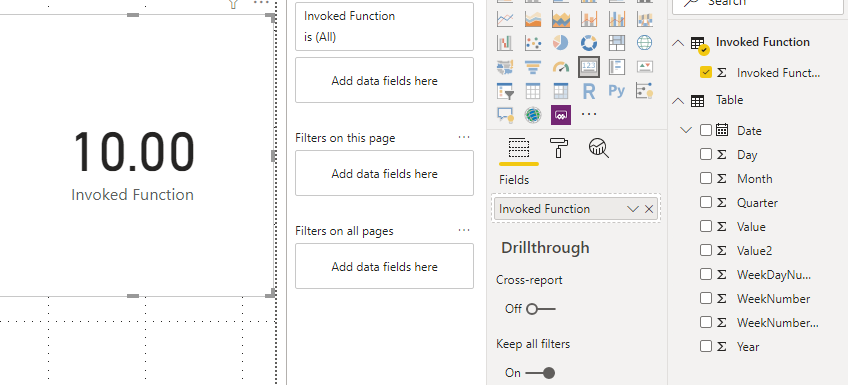Select the Pie chart visualization
The image size is (848, 385).
561,43
